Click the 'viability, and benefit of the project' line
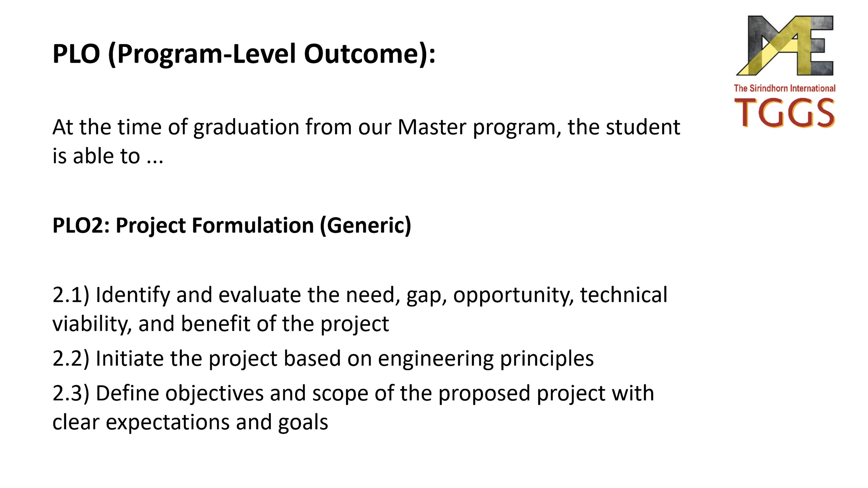Image resolution: width=868 pixels, height=488 pixels. click(221, 324)
